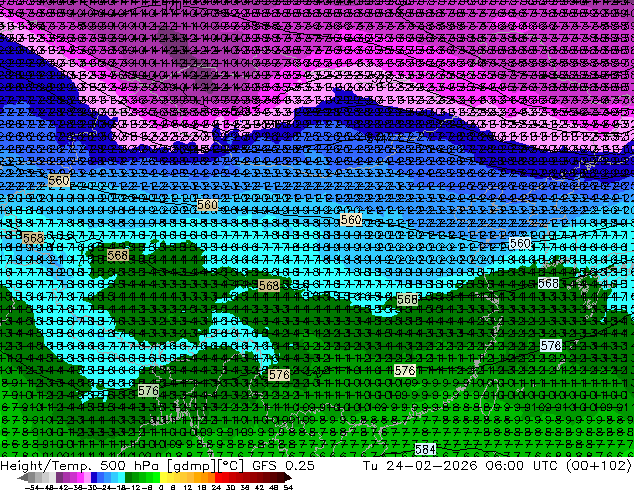Viewport: 634px width, 490px height.
Task: Click the date '24-02-2026' in caption
Action: pyautogui.click(x=431, y=465)
